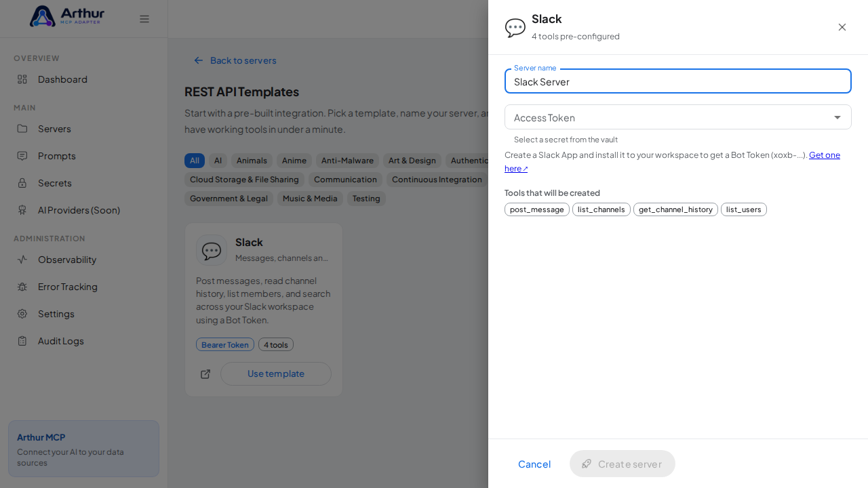Click Slack icon in the panel header
Viewport: 868px width, 488px height.
click(515, 28)
